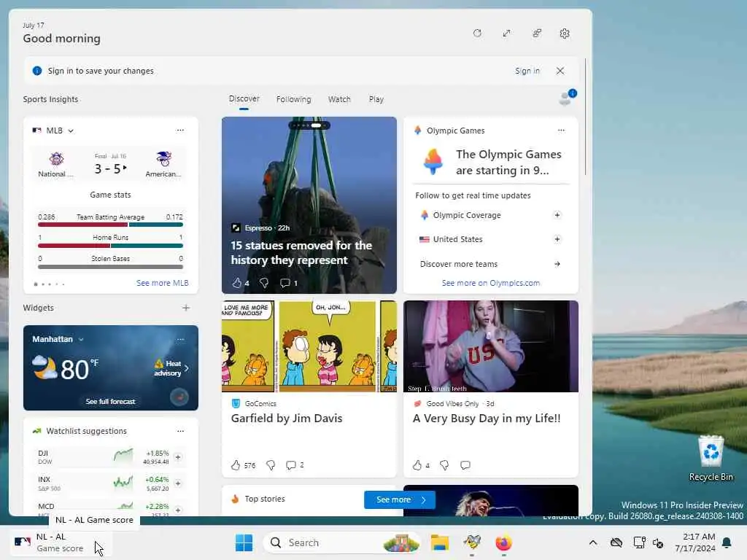Expand Discover more teams
This screenshot has height=560, width=747.
tap(490, 264)
